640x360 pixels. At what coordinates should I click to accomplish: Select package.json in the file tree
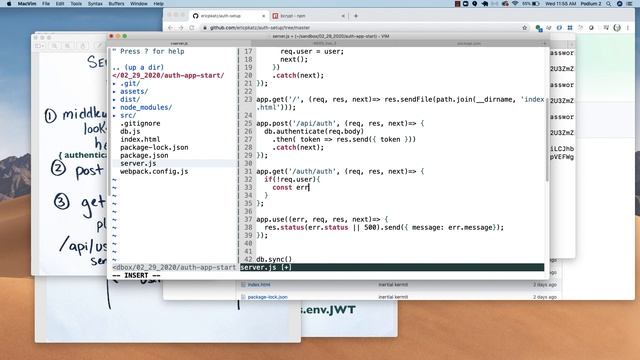[144, 156]
